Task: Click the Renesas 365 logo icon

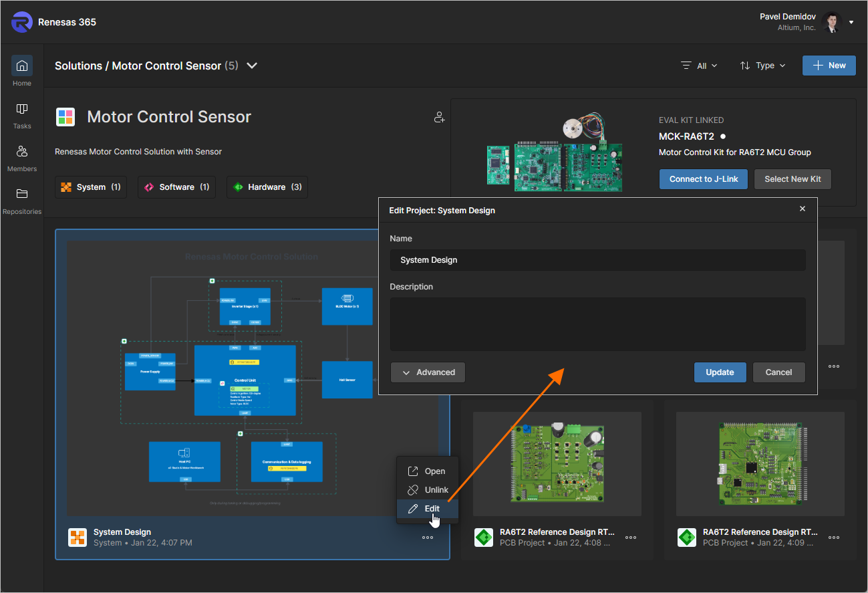Action: pos(22,22)
